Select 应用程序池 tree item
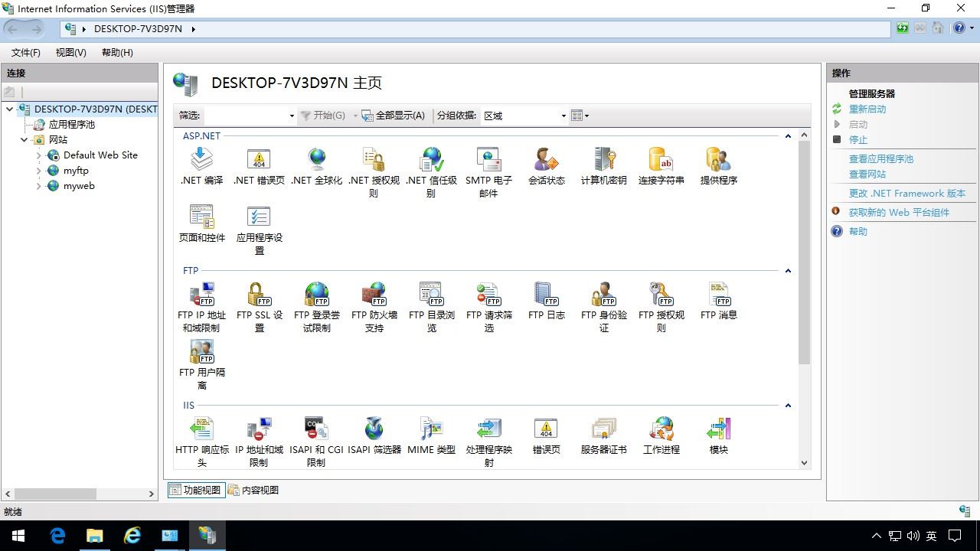 pyautogui.click(x=72, y=125)
